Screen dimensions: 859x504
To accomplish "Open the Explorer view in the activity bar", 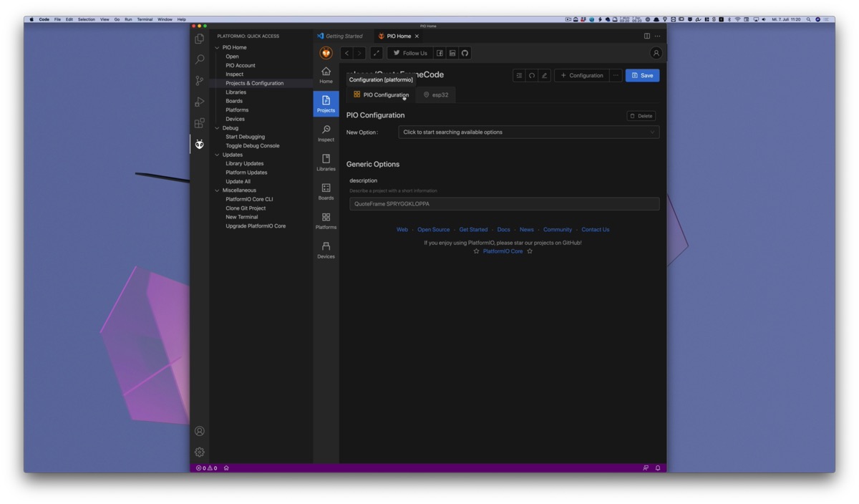I will coord(200,39).
